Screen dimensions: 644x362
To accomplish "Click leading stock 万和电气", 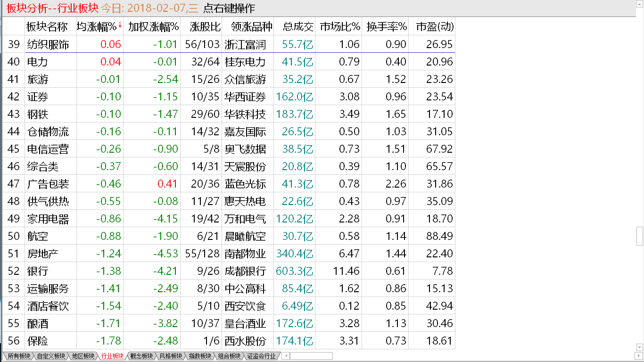I will (x=245, y=219).
